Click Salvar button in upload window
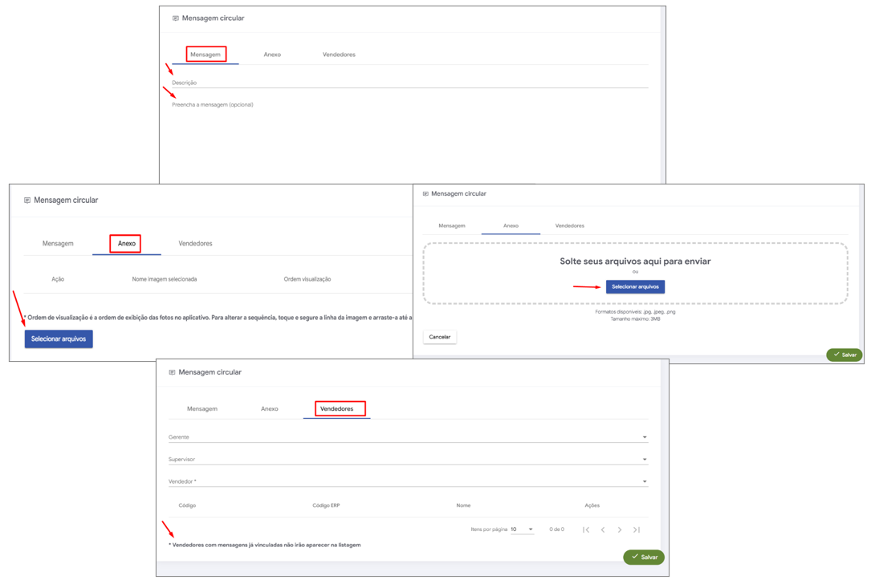 (844, 355)
